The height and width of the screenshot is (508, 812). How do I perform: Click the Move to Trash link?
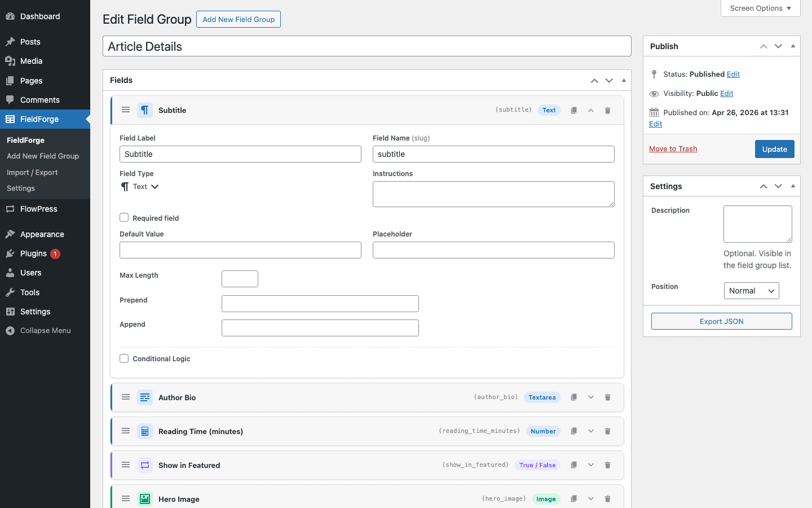[x=673, y=149]
